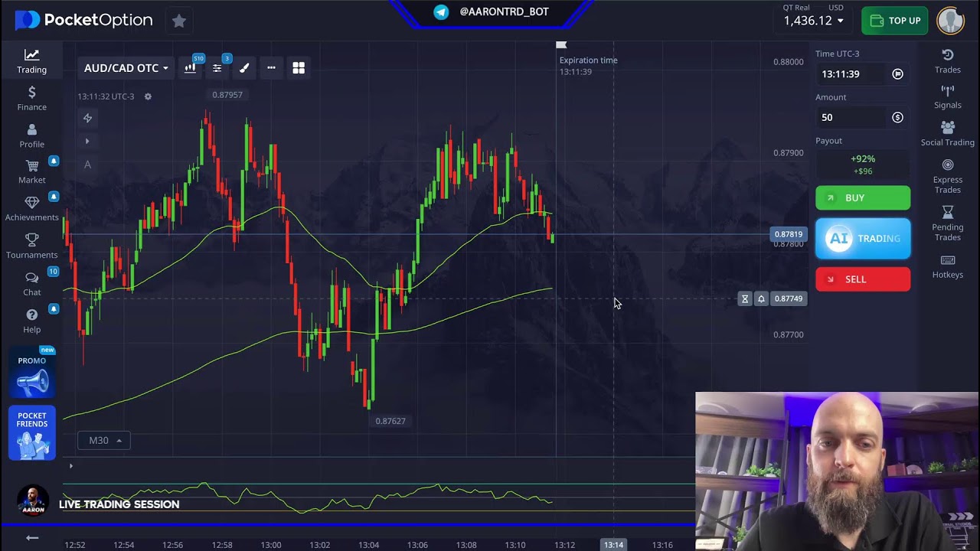Open the AUD/CAD OTC asset dropdown
Viewport: 980px width, 551px height.
126,68
